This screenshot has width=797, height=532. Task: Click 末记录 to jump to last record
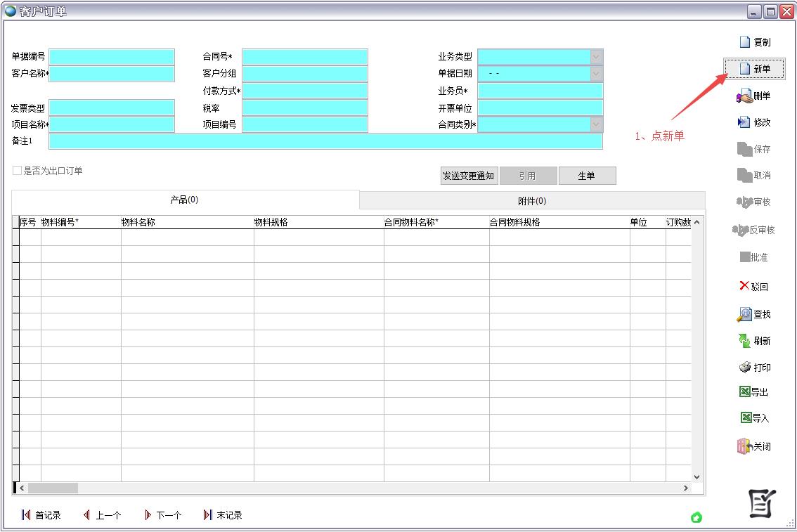point(221,514)
